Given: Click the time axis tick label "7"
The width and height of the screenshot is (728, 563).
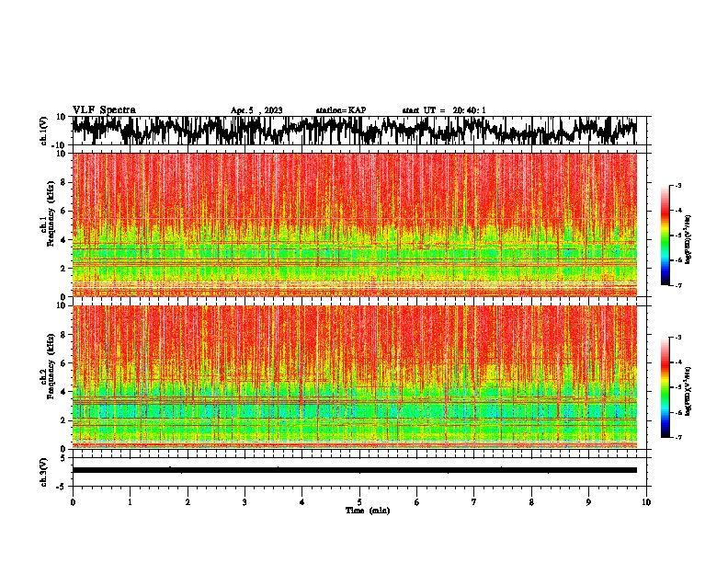Looking at the screenshot, I should pyautogui.click(x=474, y=502).
